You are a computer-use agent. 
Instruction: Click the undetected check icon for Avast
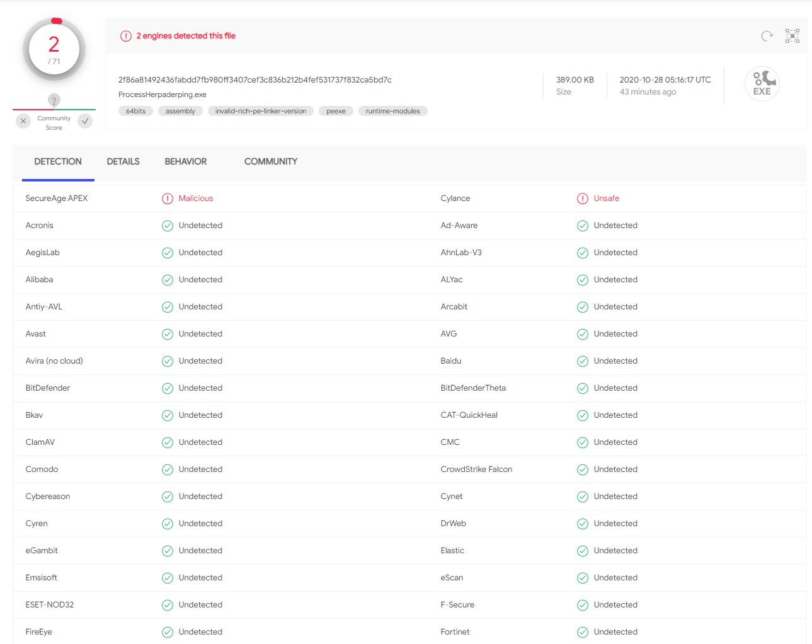coord(168,334)
